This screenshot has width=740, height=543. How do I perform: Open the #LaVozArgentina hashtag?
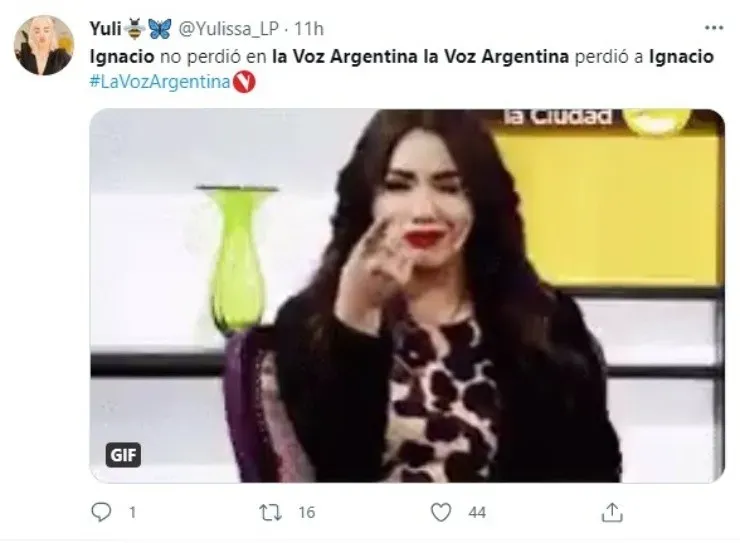160,81
